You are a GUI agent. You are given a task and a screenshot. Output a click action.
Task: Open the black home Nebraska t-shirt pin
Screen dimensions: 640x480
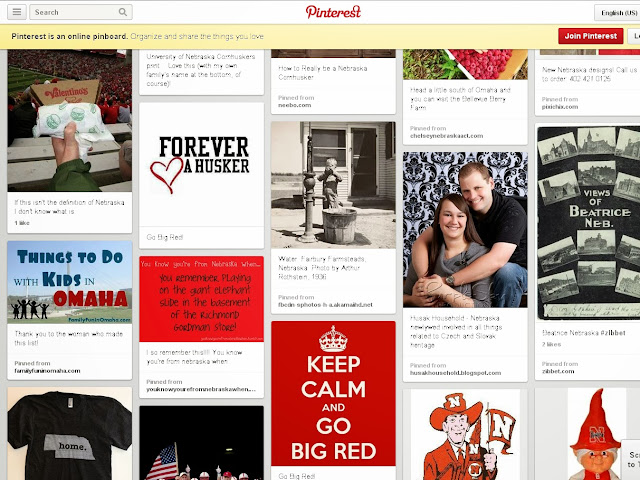point(70,434)
